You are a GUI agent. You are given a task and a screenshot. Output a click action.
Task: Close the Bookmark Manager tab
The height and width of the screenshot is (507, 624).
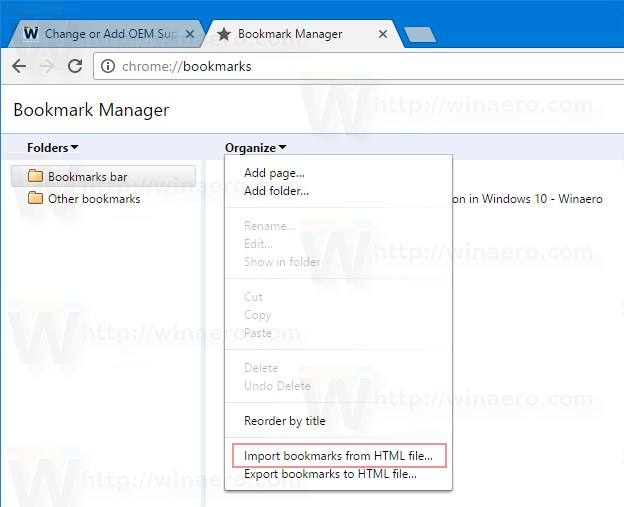383,34
